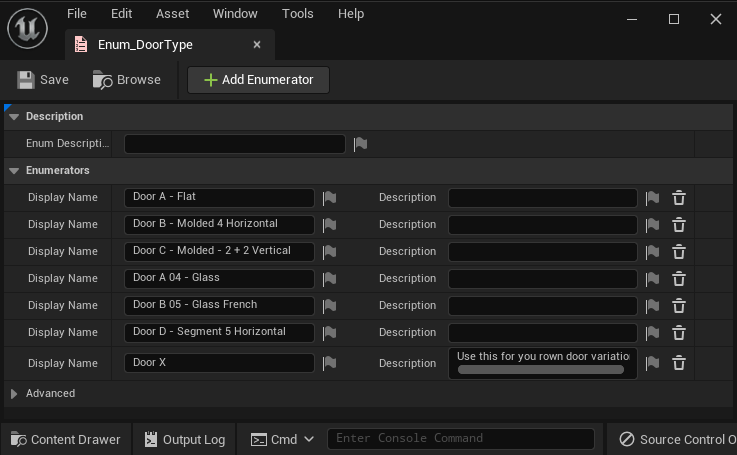Close the Enum_DoorType tab
This screenshot has width=737, height=455.
point(257,45)
